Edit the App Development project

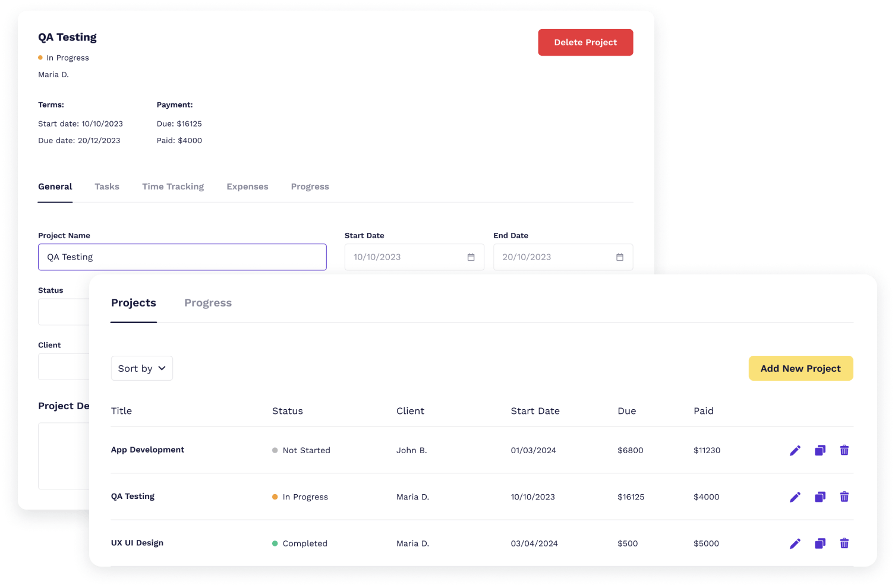pos(795,450)
